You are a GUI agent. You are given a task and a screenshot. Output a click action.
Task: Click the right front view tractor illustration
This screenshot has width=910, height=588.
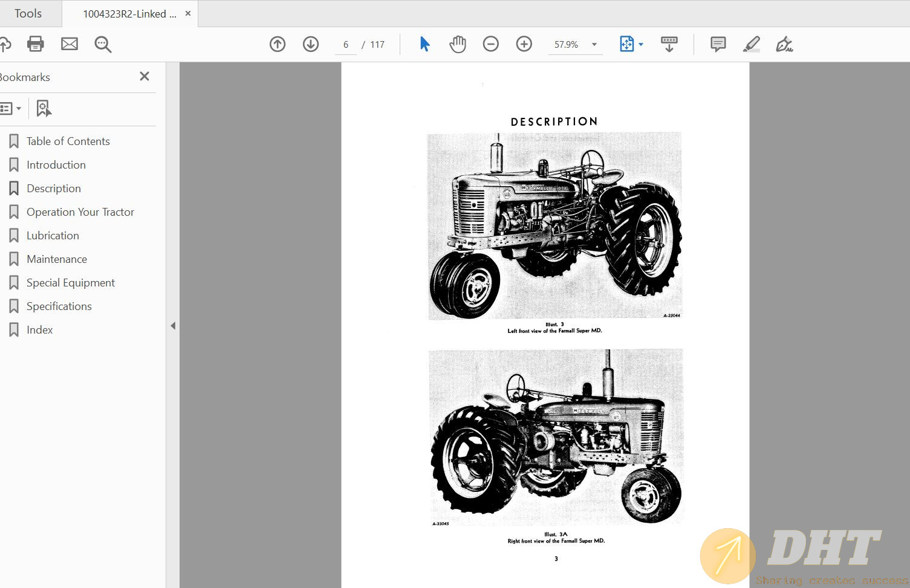556,437
